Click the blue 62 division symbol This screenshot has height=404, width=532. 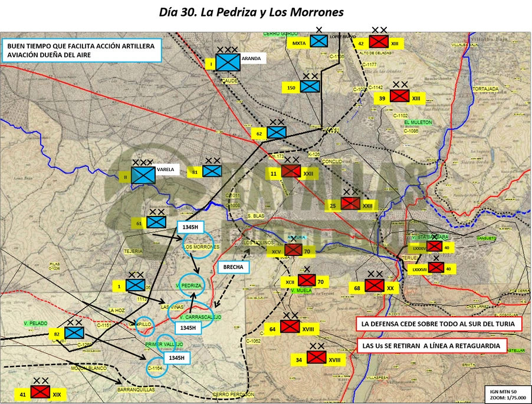coord(277,132)
